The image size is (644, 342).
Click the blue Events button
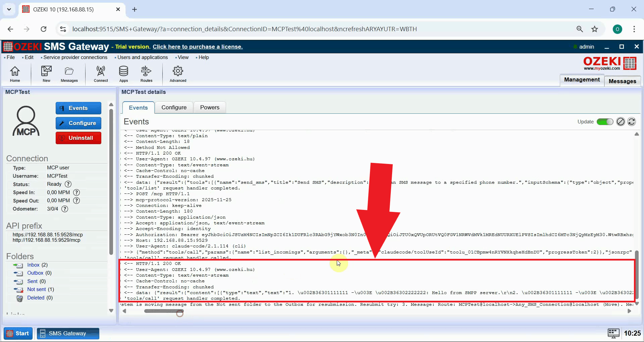78,108
